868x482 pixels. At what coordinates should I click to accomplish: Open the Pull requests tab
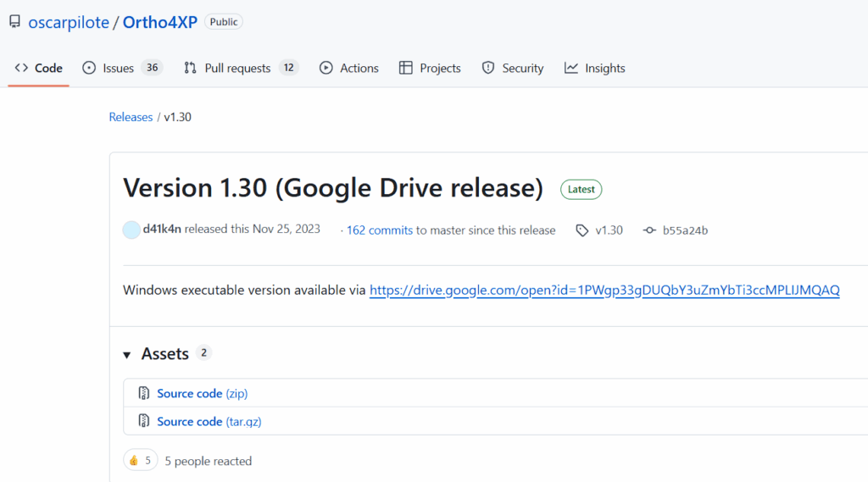click(242, 68)
